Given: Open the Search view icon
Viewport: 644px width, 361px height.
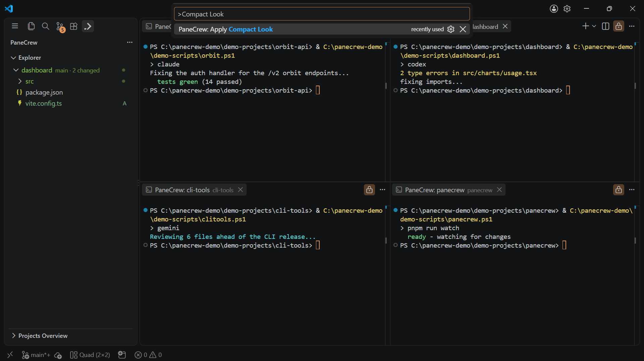Looking at the screenshot, I should pyautogui.click(x=45, y=26).
